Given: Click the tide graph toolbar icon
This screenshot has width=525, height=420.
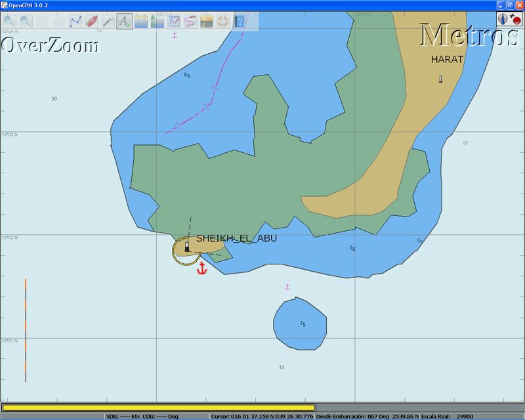Looking at the screenshot, I should (x=174, y=22).
